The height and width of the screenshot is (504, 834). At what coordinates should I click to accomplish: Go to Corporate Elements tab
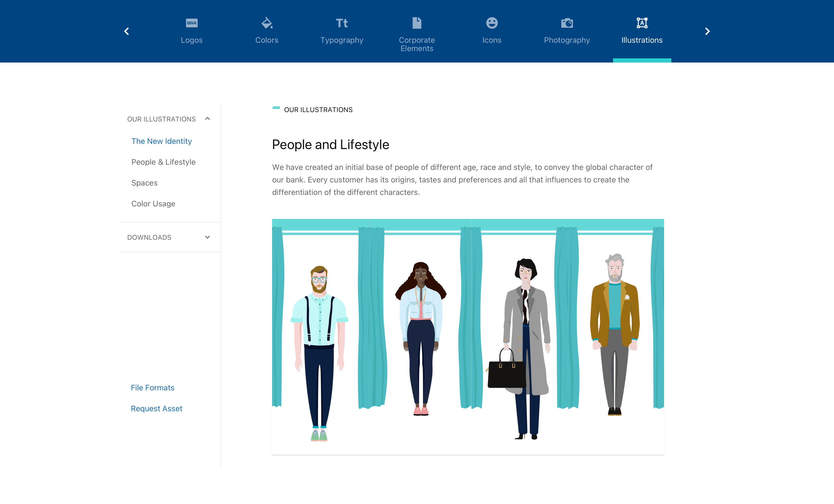pyautogui.click(x=417, y=44)
